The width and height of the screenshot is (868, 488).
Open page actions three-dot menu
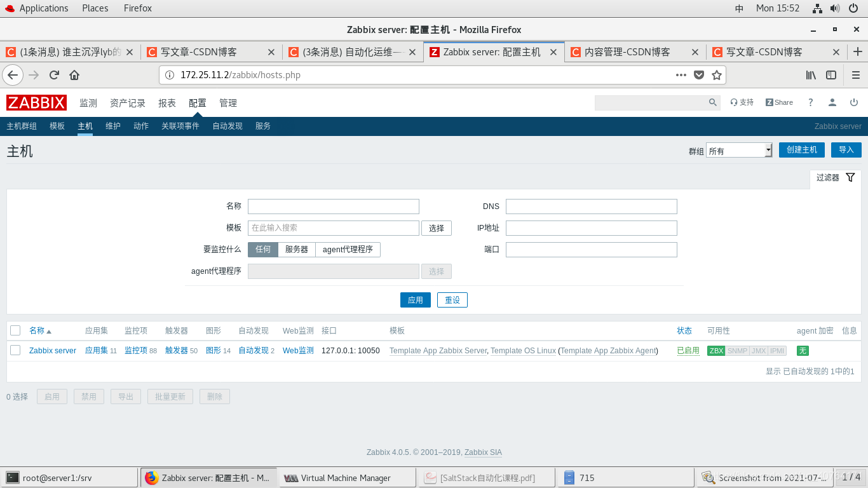tap(681, 75)
